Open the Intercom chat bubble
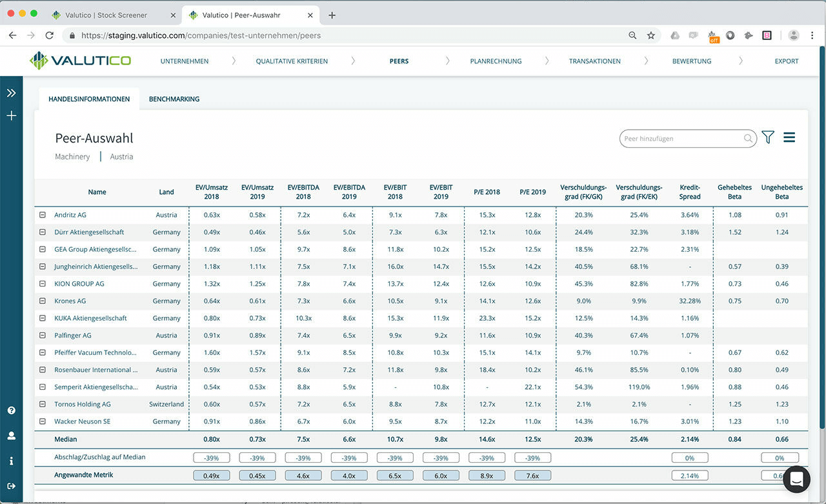 [x=796, y=479]
